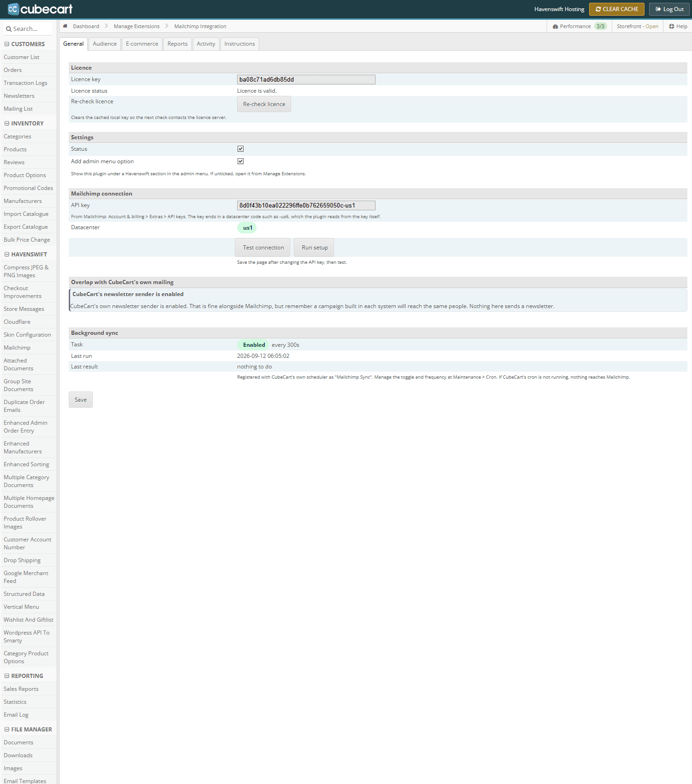
Task: Click the search magnifier icon
Action: coord(8,29)
